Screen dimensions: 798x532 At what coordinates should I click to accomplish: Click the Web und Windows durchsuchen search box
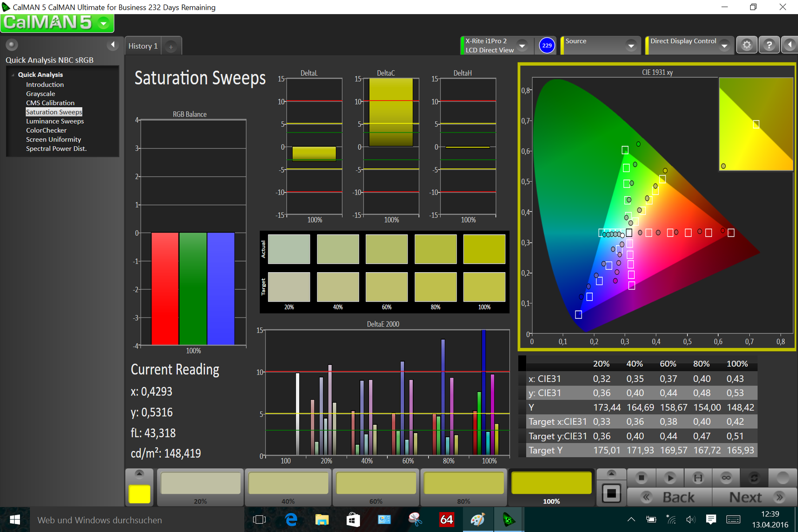click(x=137, y=520)
